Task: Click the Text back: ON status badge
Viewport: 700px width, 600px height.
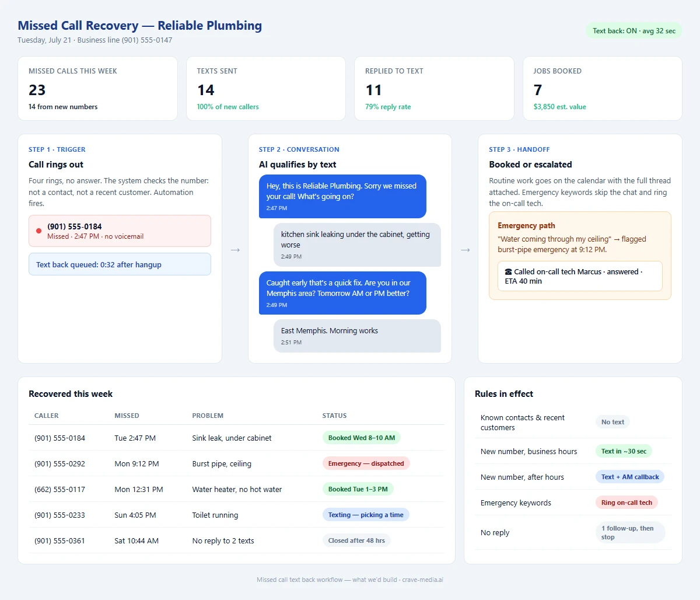Action: click(633, 31)
